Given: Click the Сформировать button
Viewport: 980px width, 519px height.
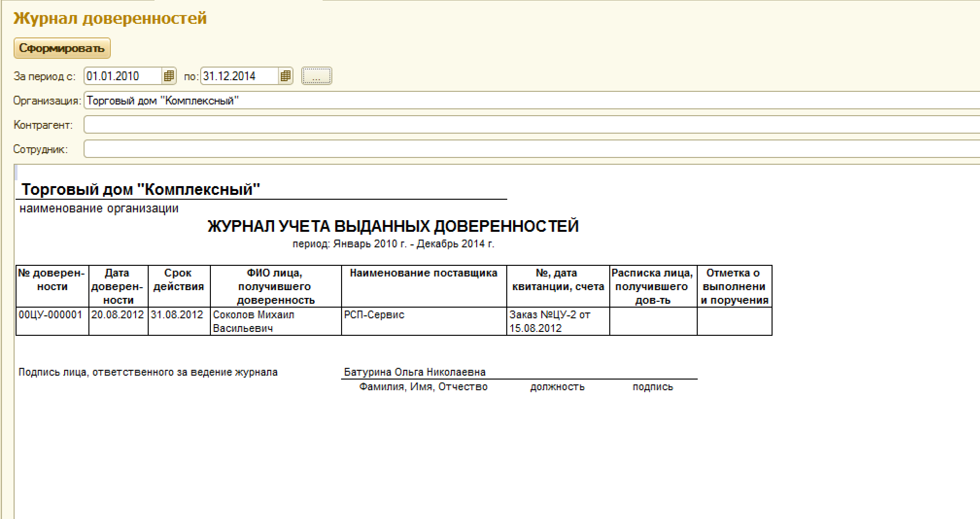Looking at the screenshot, I should click(62, 48).
